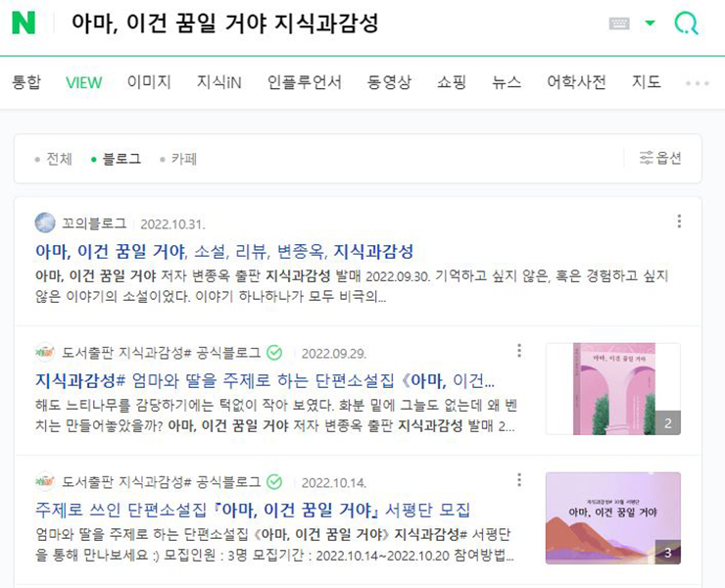Click the 지식과감성 blog avatar on the 2022.09.29 post

click(45, 353)
